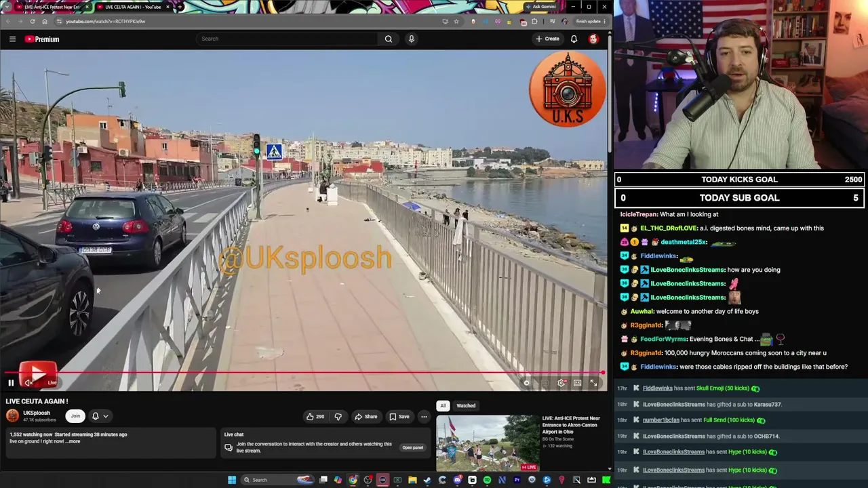Switch to the LIVE CEUTA AGAIN browser tab

[x=133, y=7]
